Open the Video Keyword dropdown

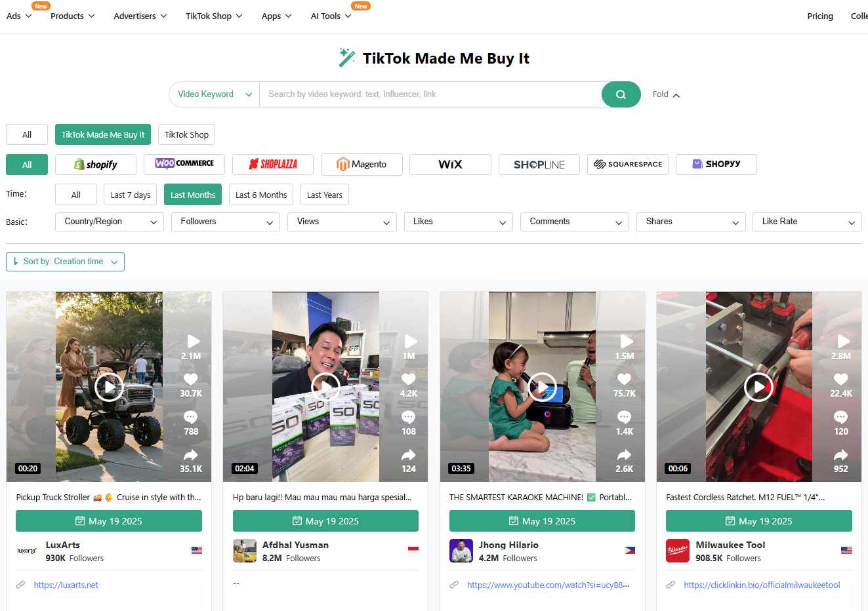click(x=215, y=94)
